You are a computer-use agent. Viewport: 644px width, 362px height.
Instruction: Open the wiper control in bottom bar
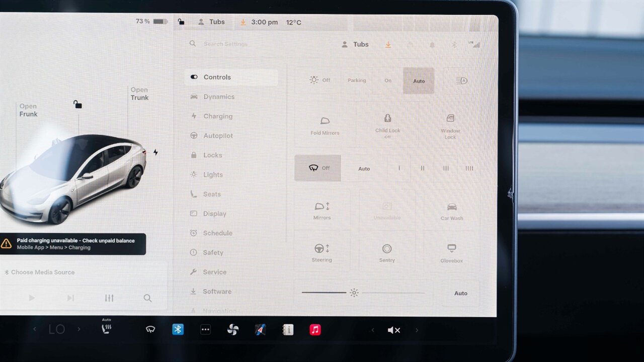tap(150, 330)
